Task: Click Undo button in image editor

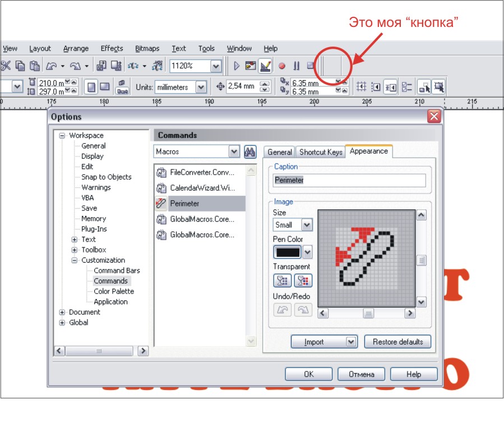Action: [x=282, y=310]
